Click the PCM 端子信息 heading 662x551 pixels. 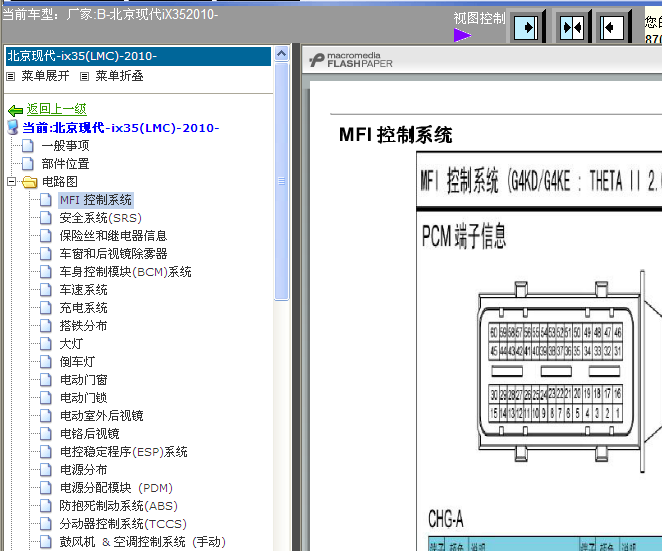point(464,236)
